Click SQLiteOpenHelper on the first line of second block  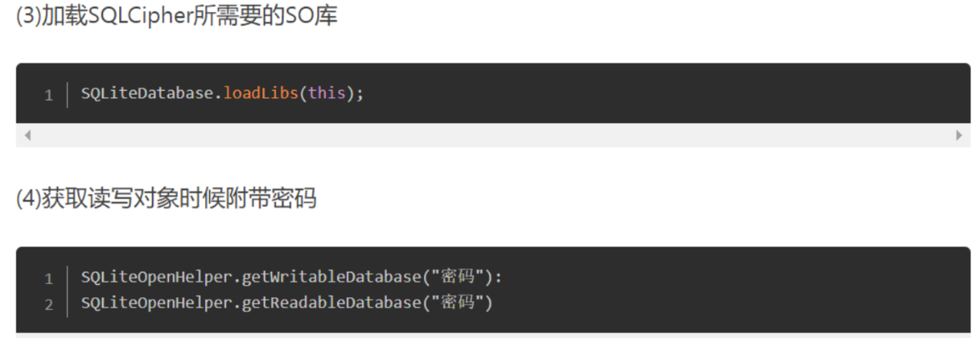[x=158, y=277]
